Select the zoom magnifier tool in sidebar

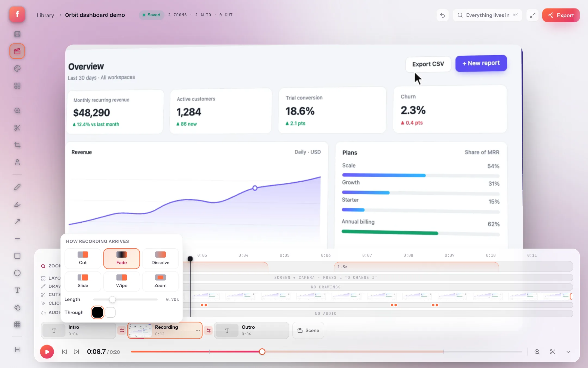[17, 111]
